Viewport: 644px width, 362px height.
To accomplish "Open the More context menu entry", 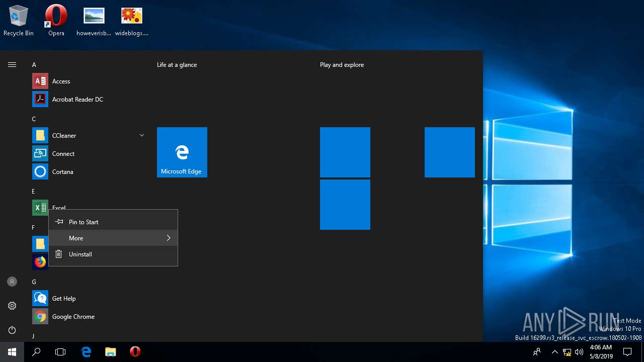I will (113, 238).
